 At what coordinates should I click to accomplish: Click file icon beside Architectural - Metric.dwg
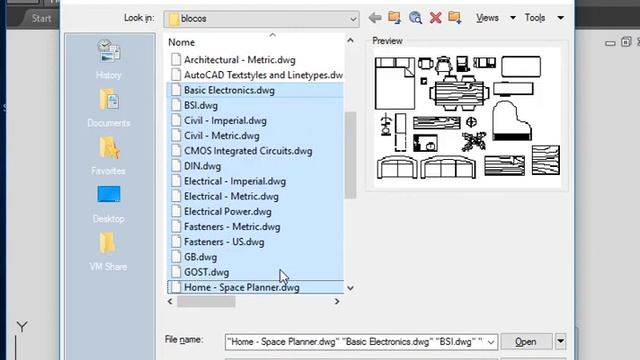176,60
